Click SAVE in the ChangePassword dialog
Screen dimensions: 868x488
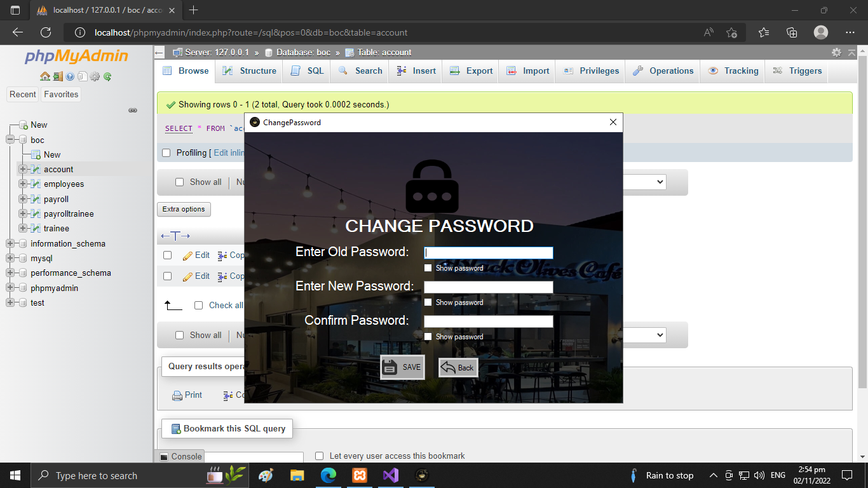click(x=402, y=367)
